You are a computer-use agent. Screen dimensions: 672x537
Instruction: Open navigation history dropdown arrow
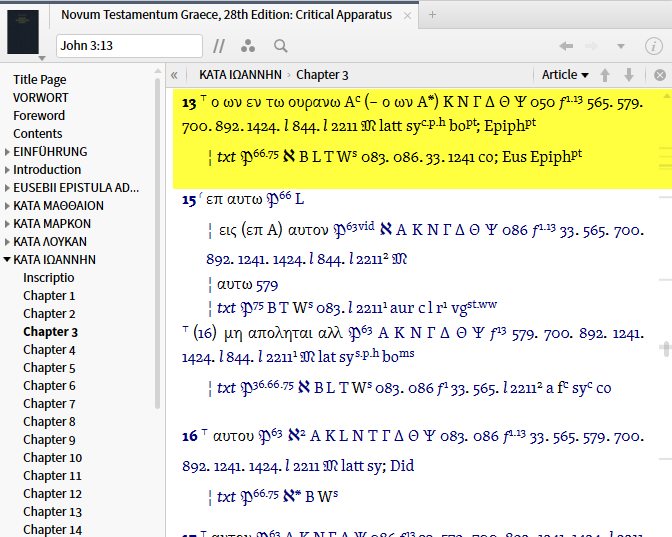click(621, 46)
